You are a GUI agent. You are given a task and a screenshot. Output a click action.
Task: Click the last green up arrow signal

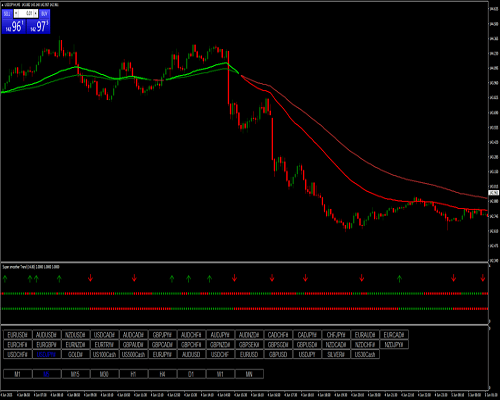pos(399,278)
